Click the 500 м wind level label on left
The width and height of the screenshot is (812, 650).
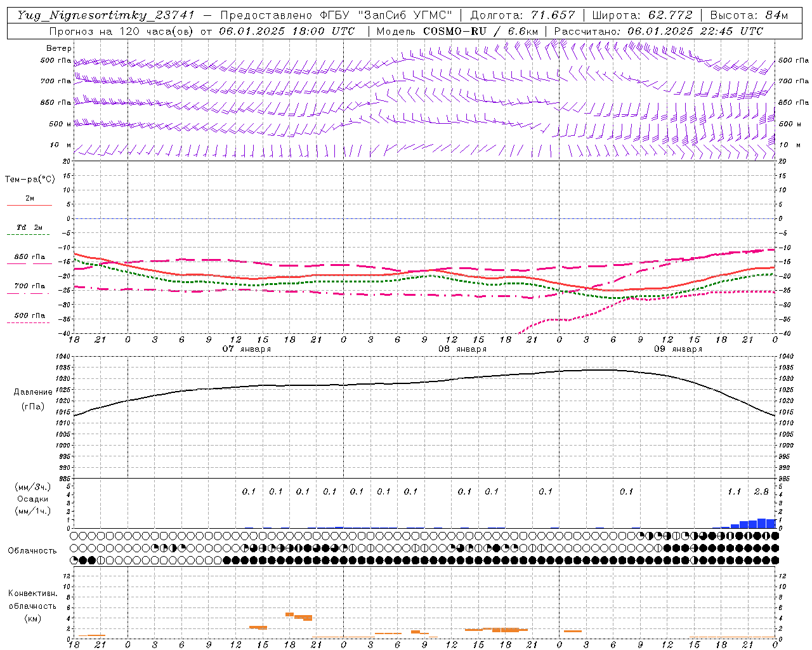[x=60, y=124]
